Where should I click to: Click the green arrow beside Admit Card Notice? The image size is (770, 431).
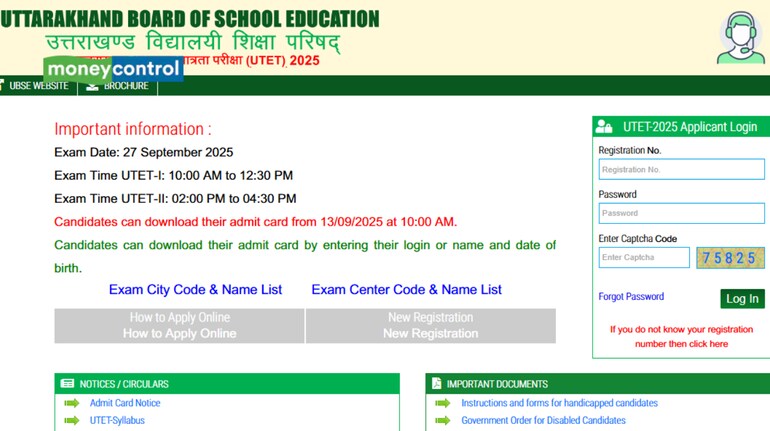(x=72, y=403)
